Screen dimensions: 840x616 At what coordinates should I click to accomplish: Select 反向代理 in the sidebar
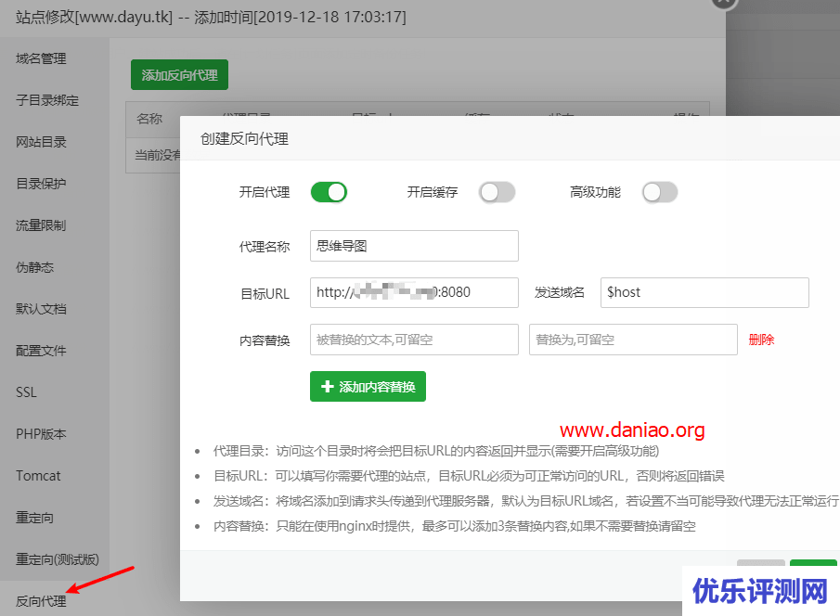[41, 601]
